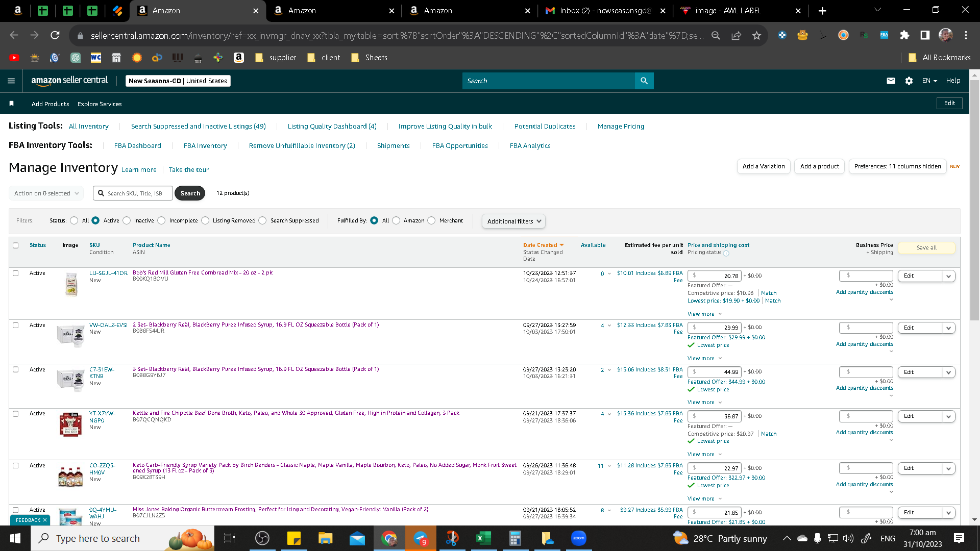Open the Chrome extensions puzzle icon
The height and width of the screenshot is (551, 980).
coord(904,35)
